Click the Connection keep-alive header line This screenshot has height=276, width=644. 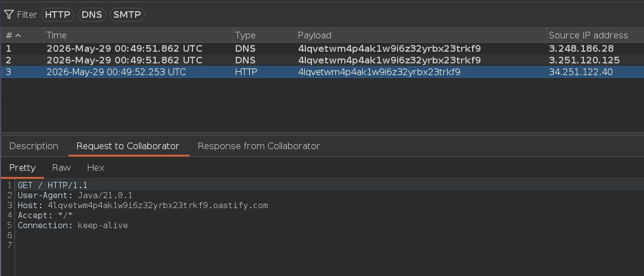tap(73, 225)
